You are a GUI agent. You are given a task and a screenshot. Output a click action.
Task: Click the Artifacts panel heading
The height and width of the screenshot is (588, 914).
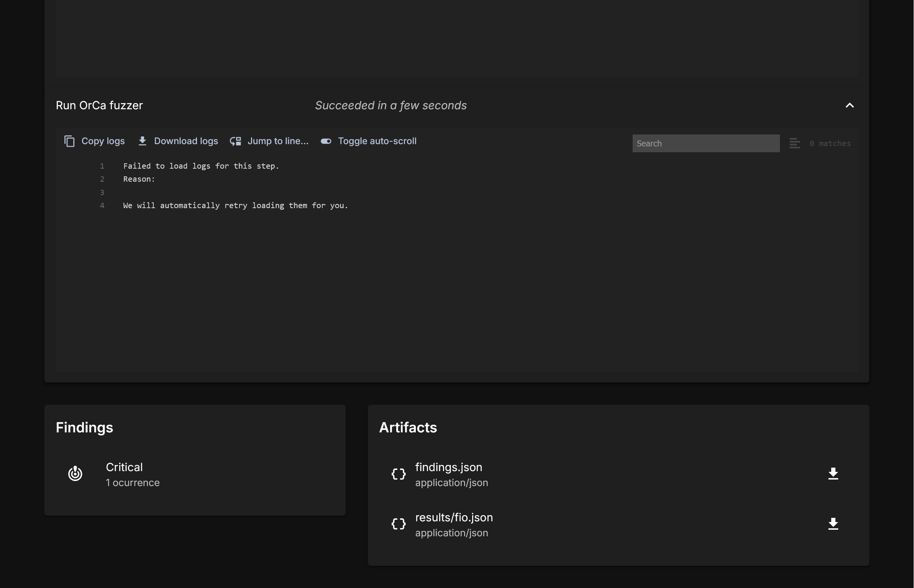408,427
